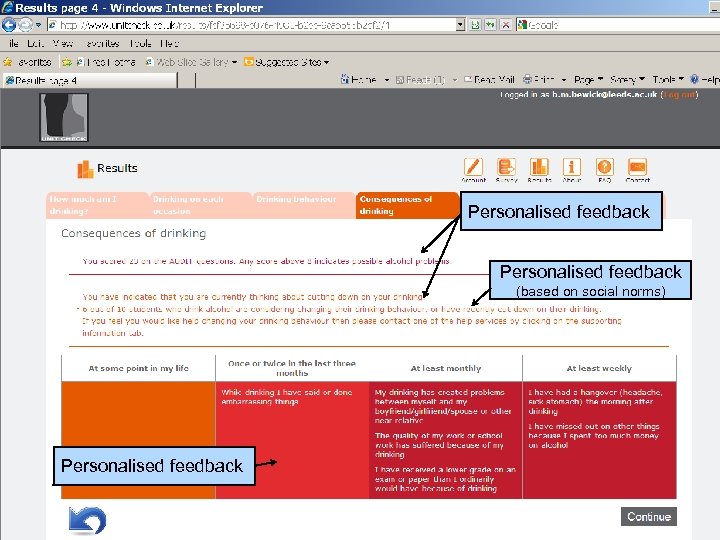Click the 'At some point in my life' header

click(138, 368)
